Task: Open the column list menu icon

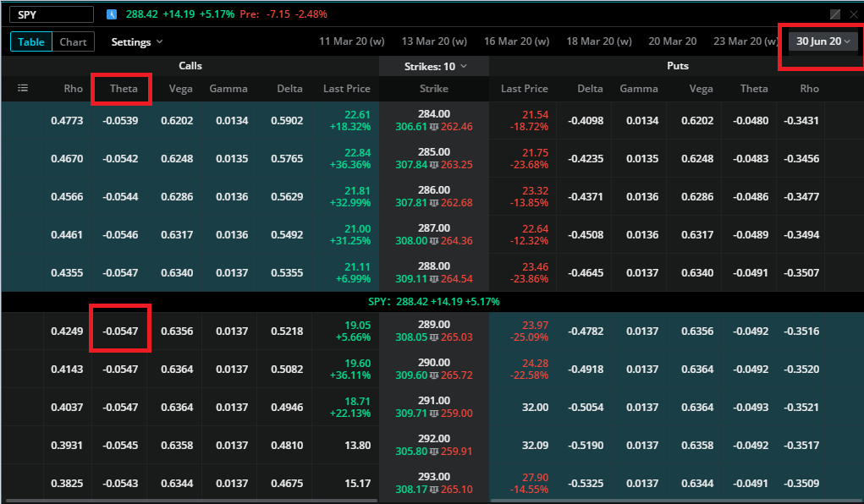Action: click(x=23, y=88)
